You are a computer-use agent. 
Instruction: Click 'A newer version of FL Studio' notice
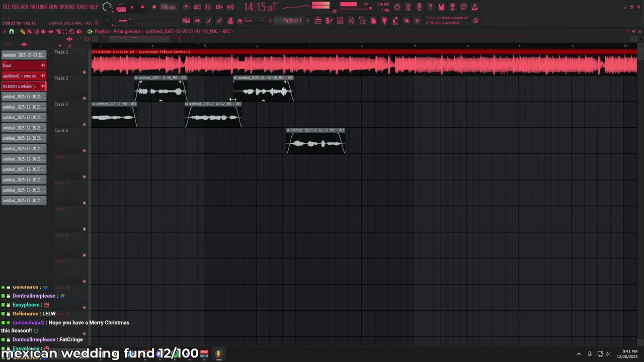click(x=447, y=21)
